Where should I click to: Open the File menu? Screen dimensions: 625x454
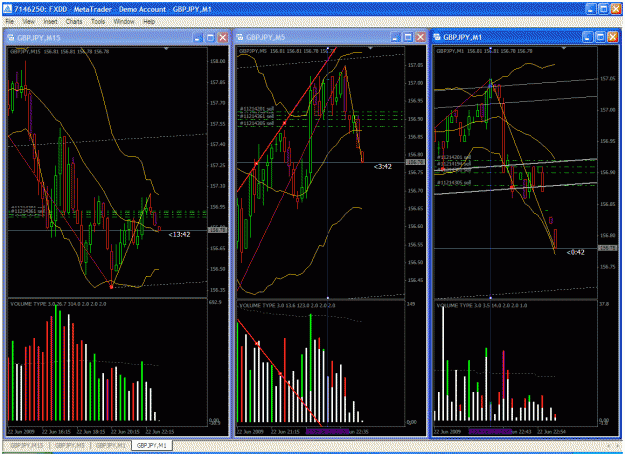[10, 22]
